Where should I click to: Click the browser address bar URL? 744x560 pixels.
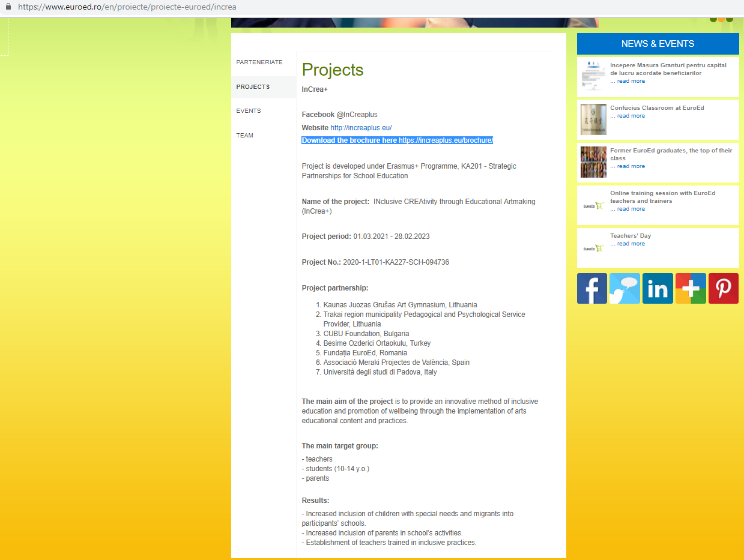coord(127,7)
